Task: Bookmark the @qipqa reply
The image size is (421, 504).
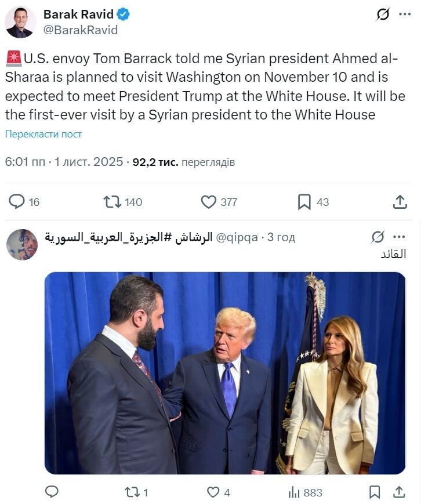Action: (x=375, y=492)
